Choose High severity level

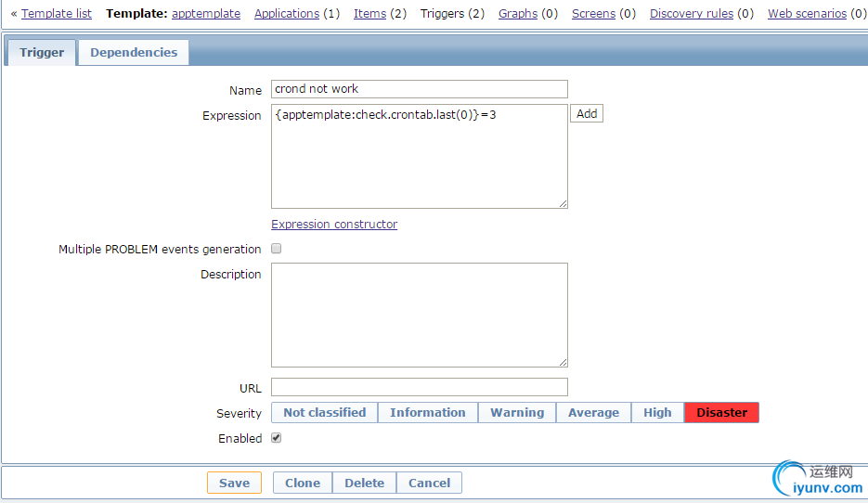[x=657, y=413]
